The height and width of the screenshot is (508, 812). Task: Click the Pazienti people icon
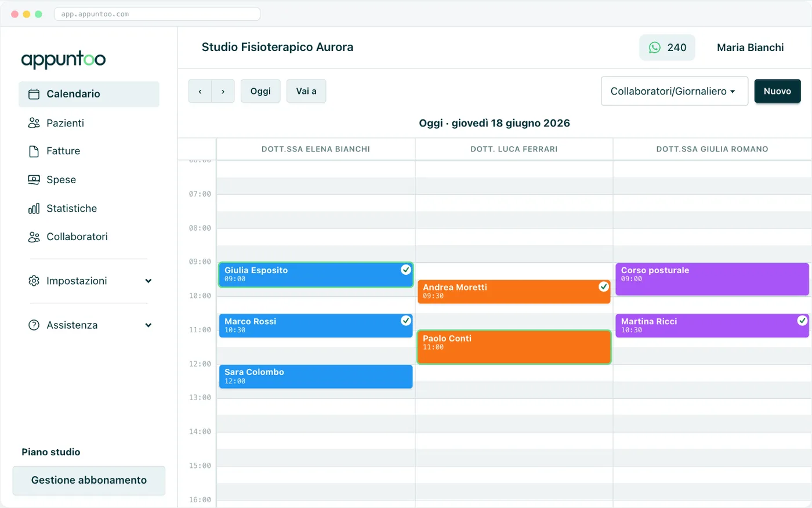[34, 123]
